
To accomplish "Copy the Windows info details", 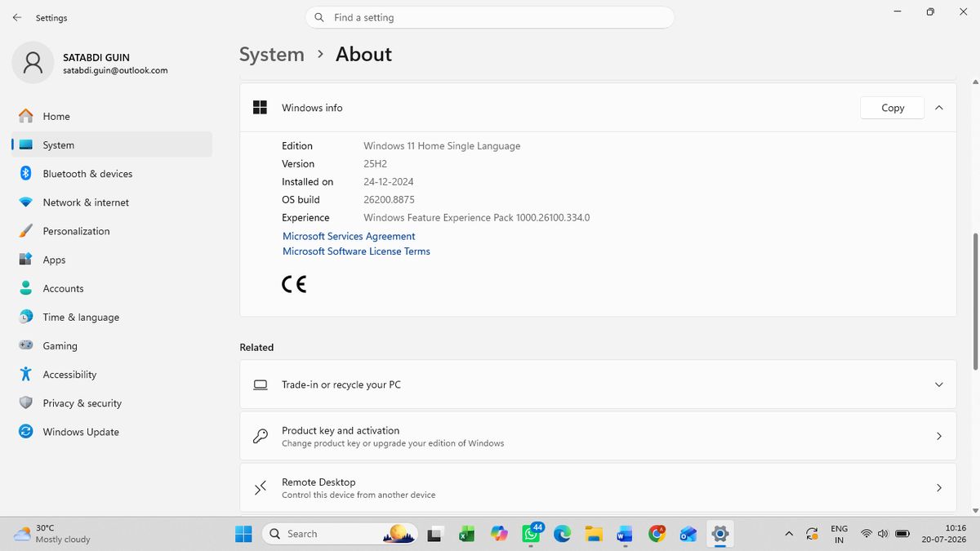I will pos(893,108).
